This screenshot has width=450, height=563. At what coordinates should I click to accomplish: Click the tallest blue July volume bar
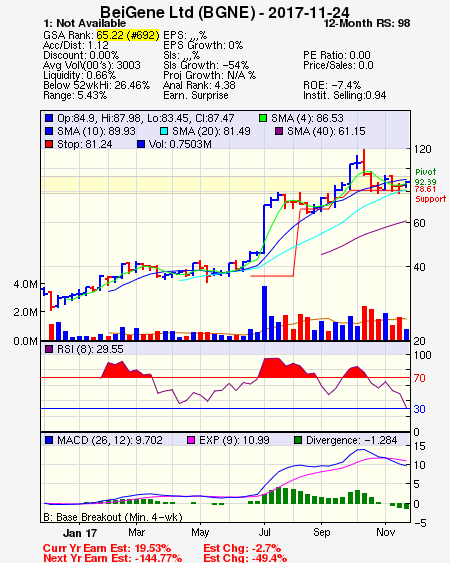tap(264, 313)
